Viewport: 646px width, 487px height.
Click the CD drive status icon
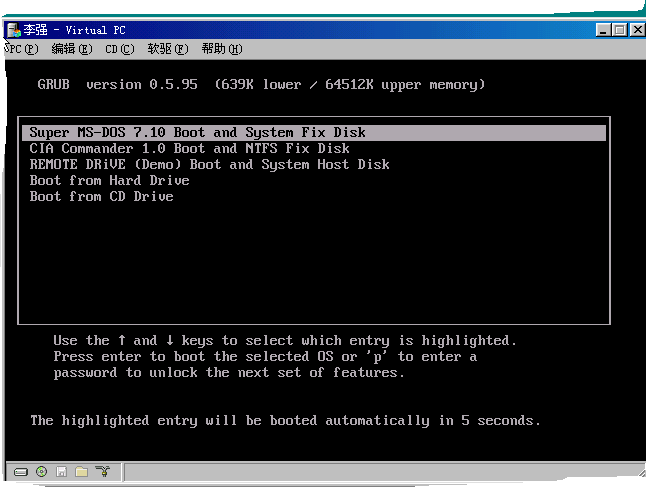(x=42, y=471)
